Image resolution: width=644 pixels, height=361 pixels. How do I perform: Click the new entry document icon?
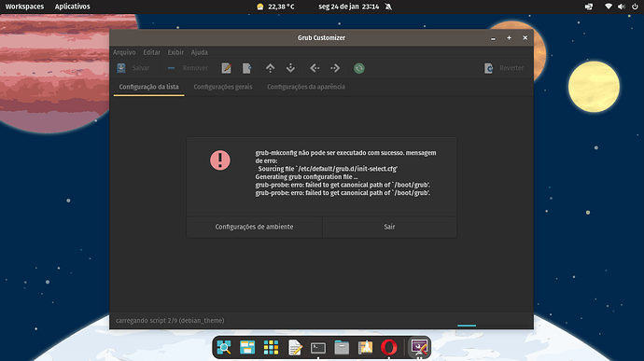pos(246,68)
